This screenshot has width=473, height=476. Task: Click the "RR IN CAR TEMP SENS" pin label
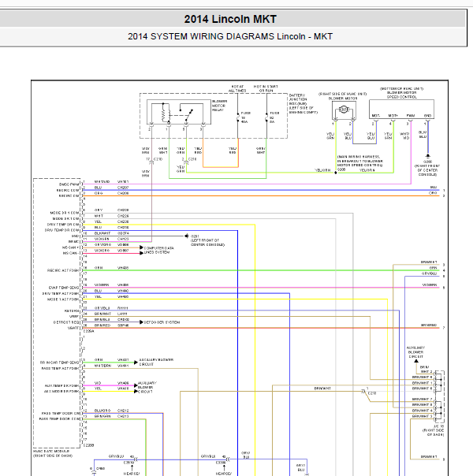[59, 363]
